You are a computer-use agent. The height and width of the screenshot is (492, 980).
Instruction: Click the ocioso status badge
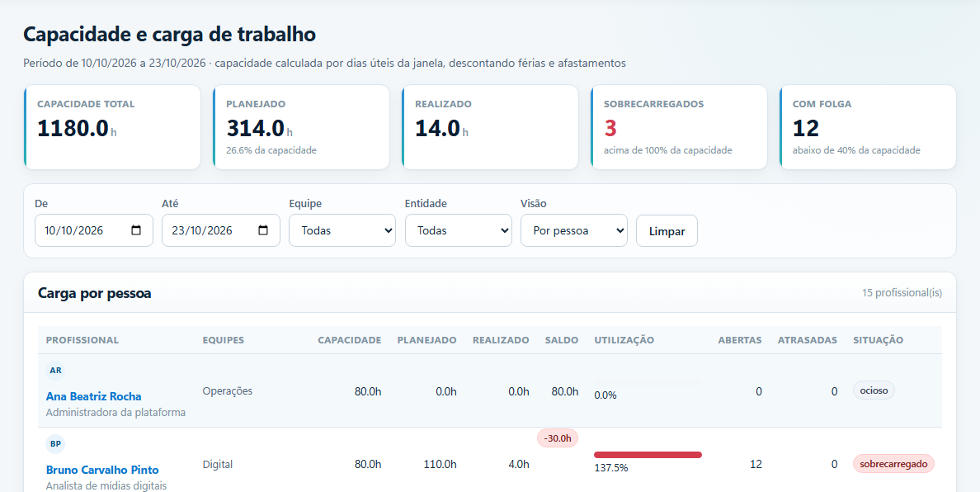tap(874, 390)
